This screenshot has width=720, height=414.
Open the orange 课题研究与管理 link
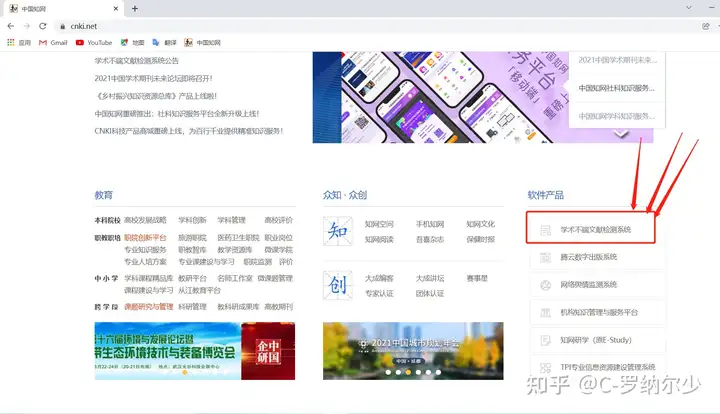(x=149, y=307)
